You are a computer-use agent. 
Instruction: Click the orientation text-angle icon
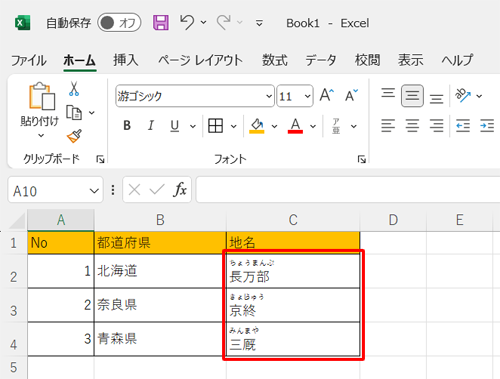click(x=463, y=95)
